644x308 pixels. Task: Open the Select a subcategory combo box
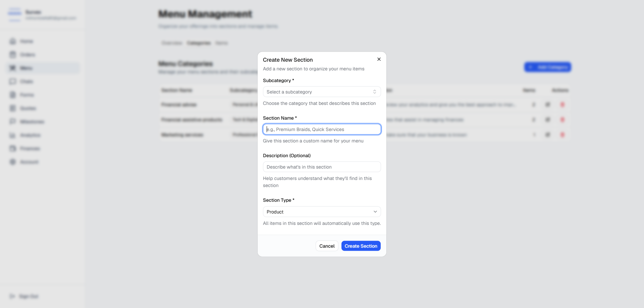[x=322, y=92]
